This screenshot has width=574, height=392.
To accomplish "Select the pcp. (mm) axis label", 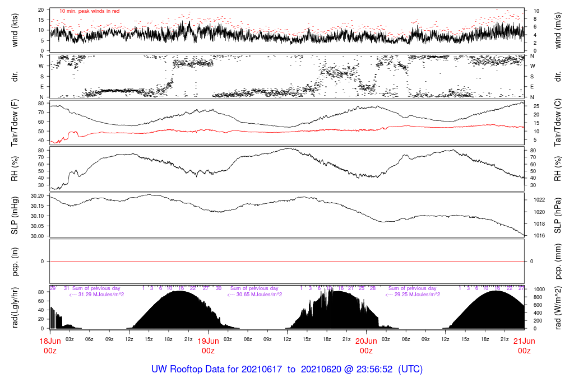I will pyautogui.click(x=558, y=261).
